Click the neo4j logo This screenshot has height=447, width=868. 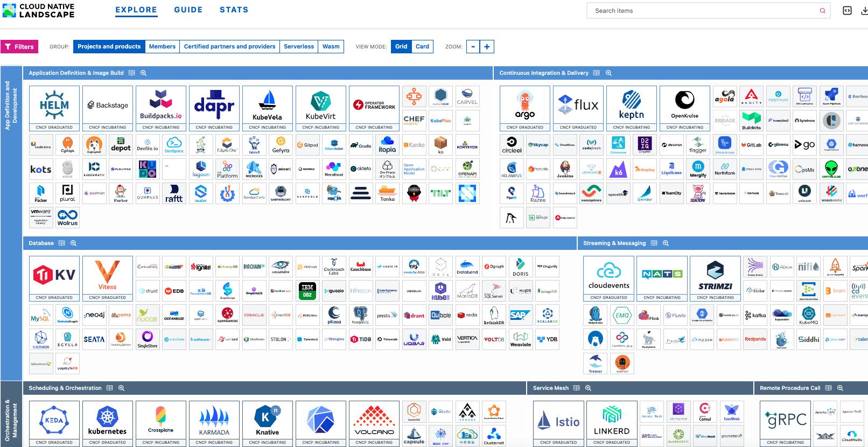tap(94, 315)
